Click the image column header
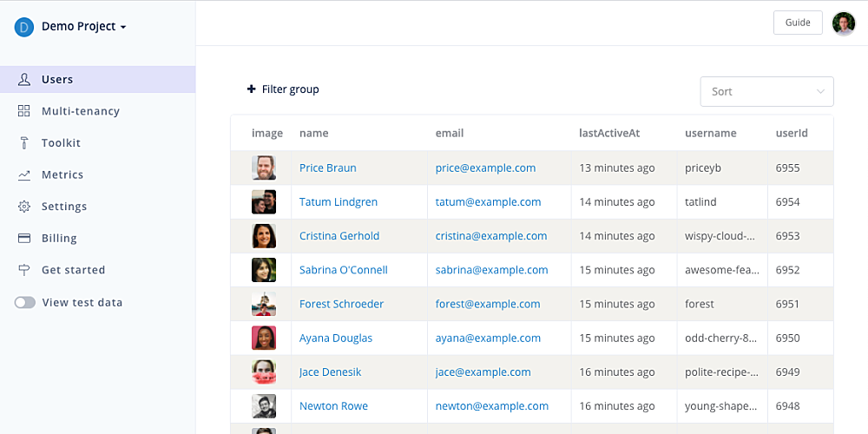The height and width of the screenshot is (434, 868). click(267, 134)
